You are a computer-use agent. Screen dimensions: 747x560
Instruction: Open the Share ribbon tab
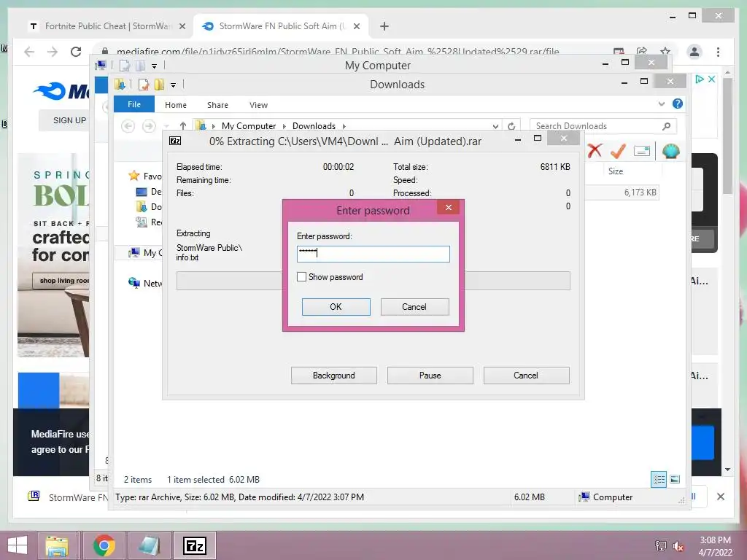(x=217, y=105)
